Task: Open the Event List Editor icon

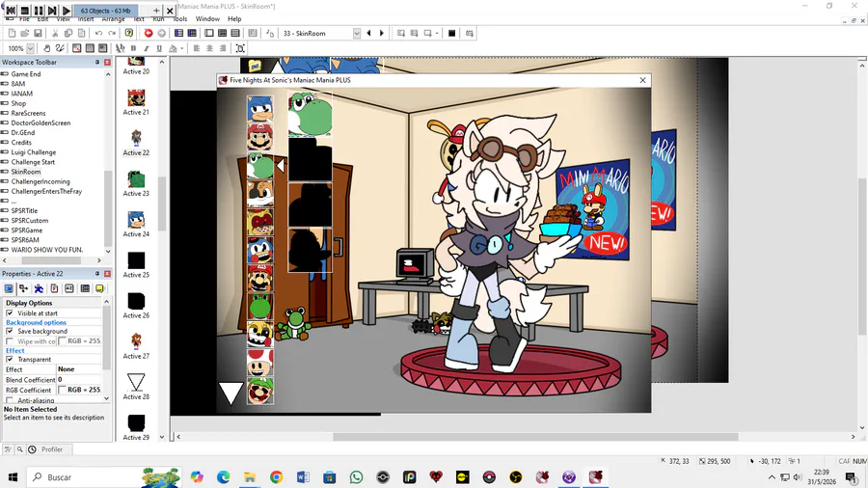Action: click(x=235, y=33)
